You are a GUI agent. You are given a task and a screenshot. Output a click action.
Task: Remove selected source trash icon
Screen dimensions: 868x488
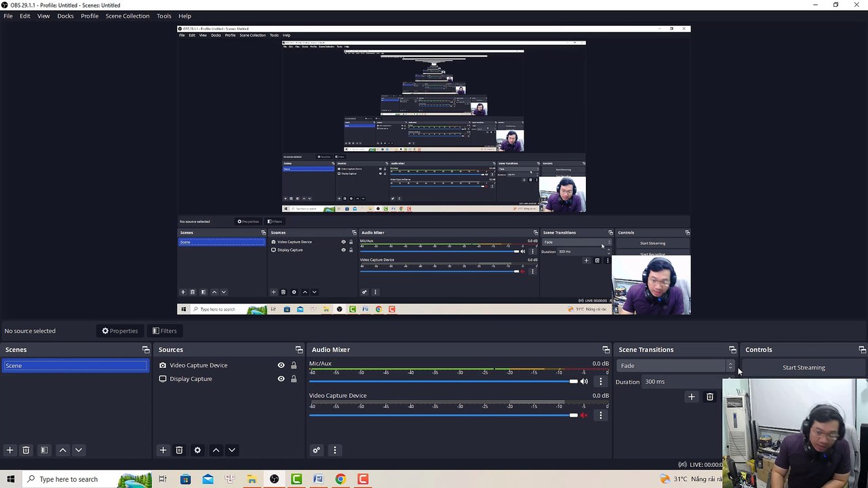pos(179,450)
